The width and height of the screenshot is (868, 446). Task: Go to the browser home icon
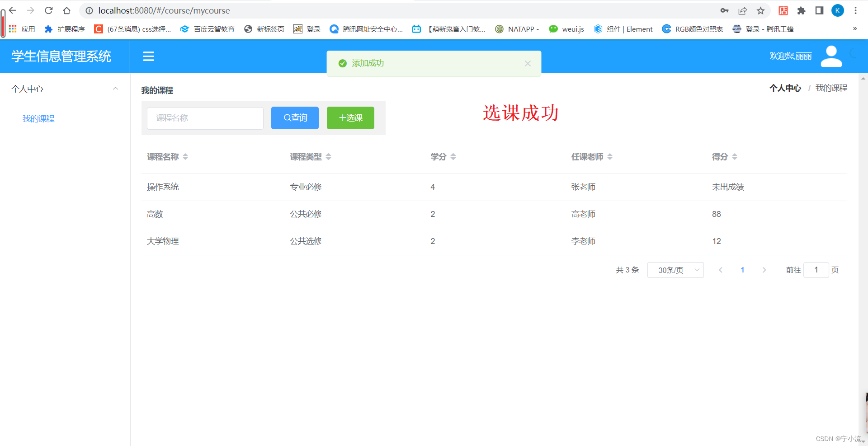pos(67,10)
